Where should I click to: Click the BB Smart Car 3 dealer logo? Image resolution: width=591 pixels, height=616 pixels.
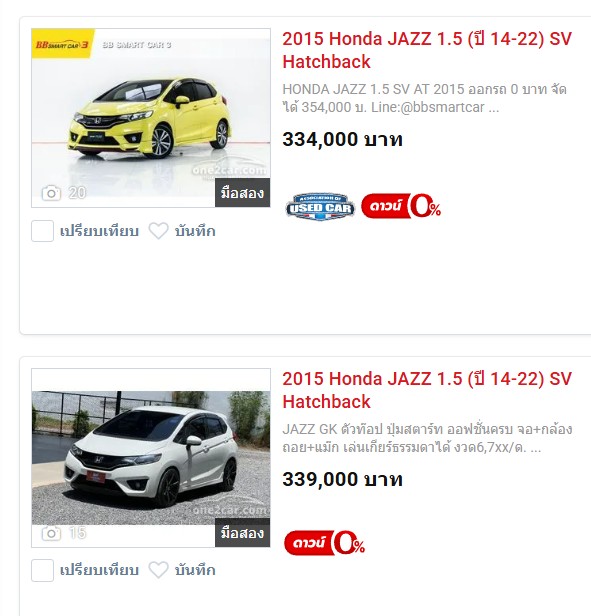click(63, 44)
